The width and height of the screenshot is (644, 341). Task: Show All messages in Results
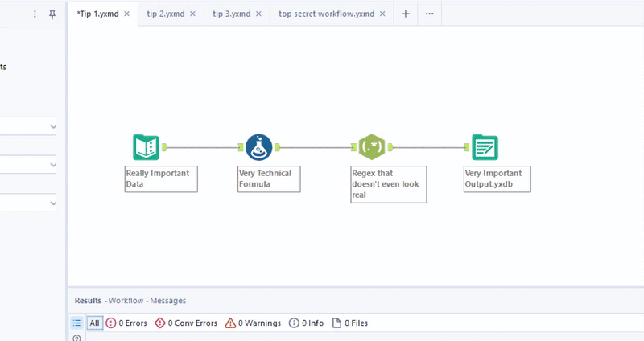pyautogui.click(x=94, y=323)
